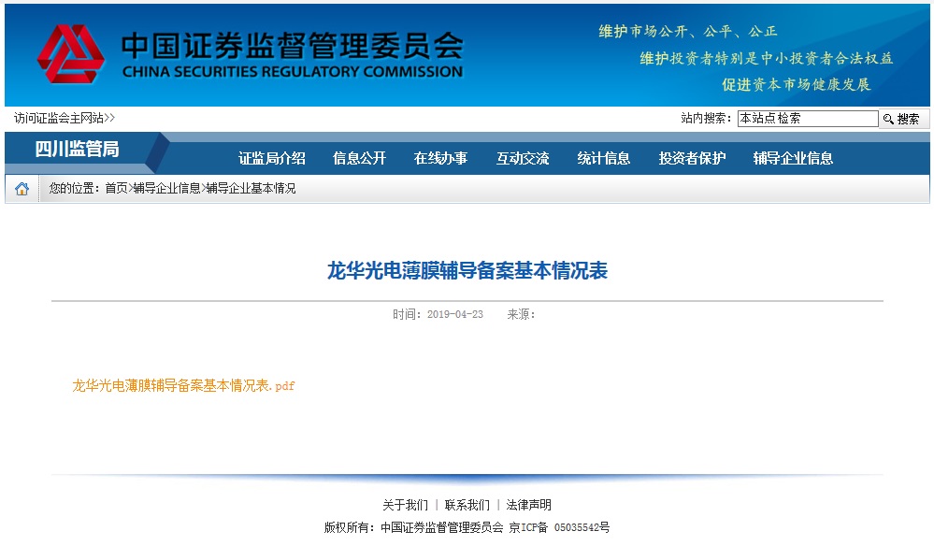This screenshot has height=560, width=934.
Task: Open the 在线办事 menu
Action: click(x=440, y=158)
